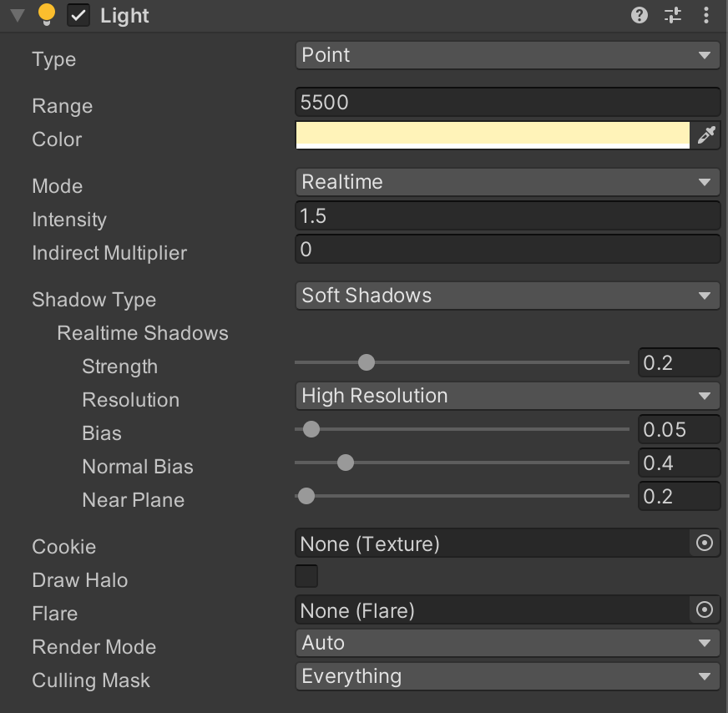
Task: Click the shadow Strength slider handle
Action: pos(366,362)
